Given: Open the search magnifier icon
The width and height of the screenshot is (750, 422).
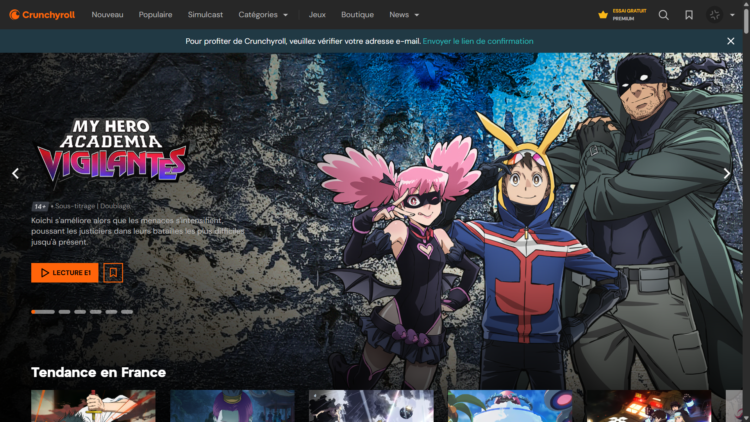Looking at the screenshot, I should (663, 15).
